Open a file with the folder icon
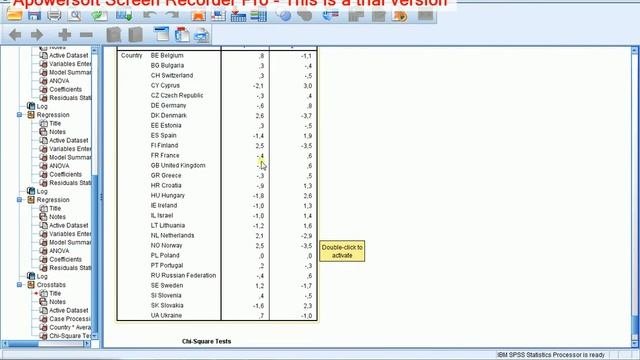The height and width of the screenshot is (360, 640). 14,16
